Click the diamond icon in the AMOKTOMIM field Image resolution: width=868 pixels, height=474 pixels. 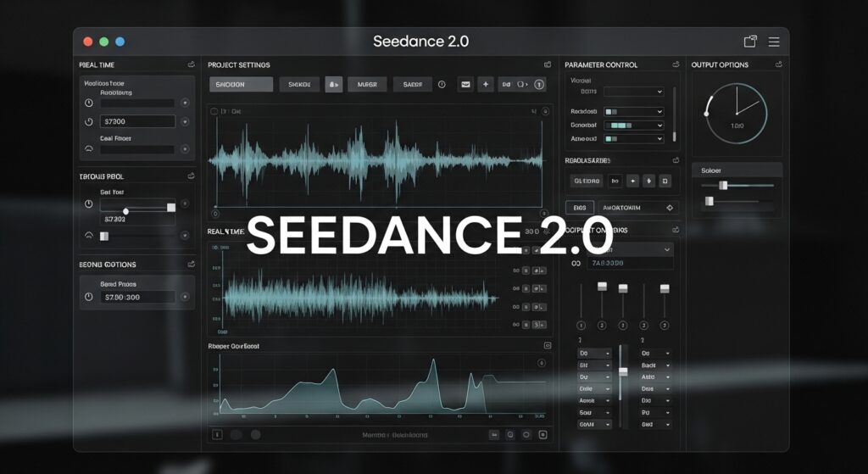670,208
